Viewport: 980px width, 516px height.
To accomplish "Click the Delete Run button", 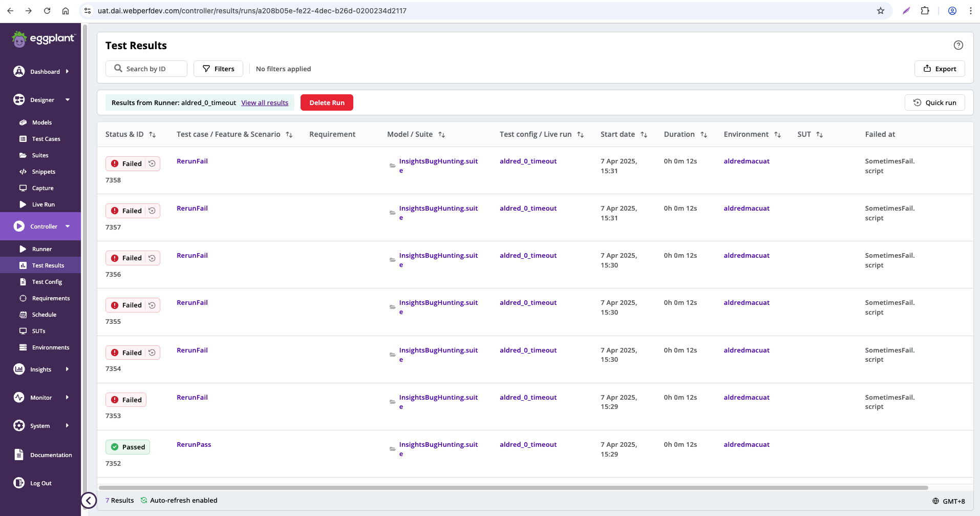I will 327,102.
